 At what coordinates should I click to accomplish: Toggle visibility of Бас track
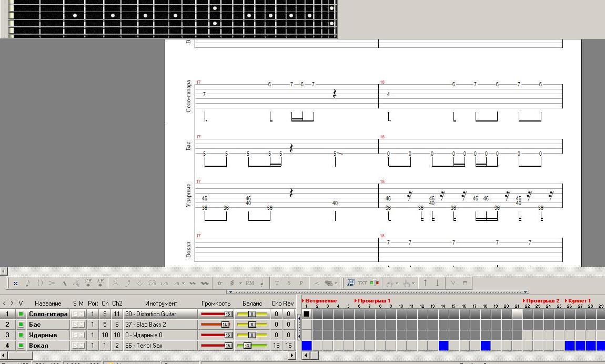(21, 325)
